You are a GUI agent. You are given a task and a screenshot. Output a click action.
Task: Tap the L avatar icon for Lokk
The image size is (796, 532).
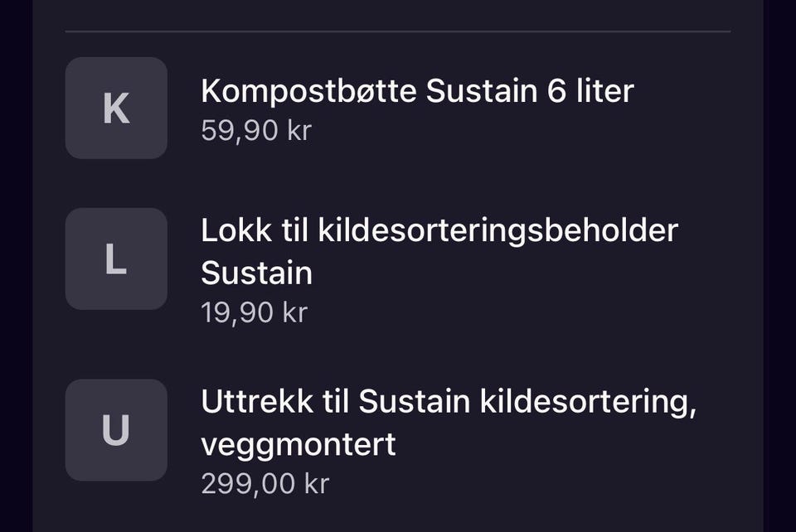click(116, 259)
